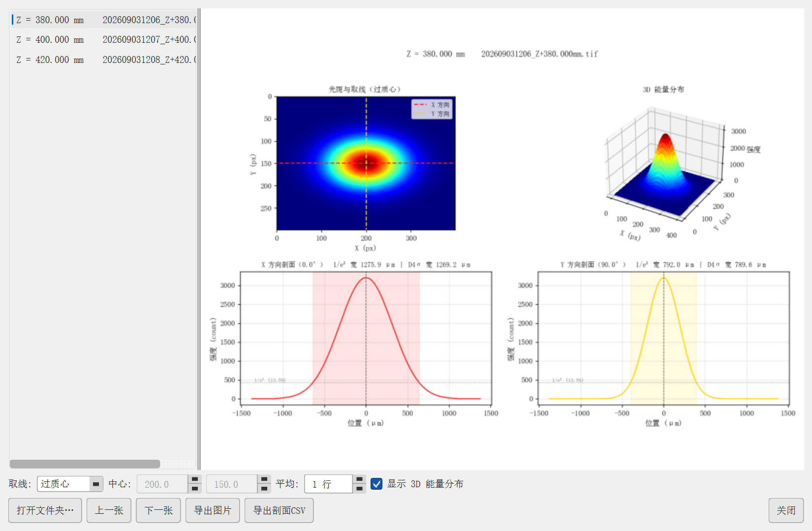The width and height of the screenshot is (812, 531).
Task: Decrease the 平均 averaging row count
Action: click(x=359, y=488)
